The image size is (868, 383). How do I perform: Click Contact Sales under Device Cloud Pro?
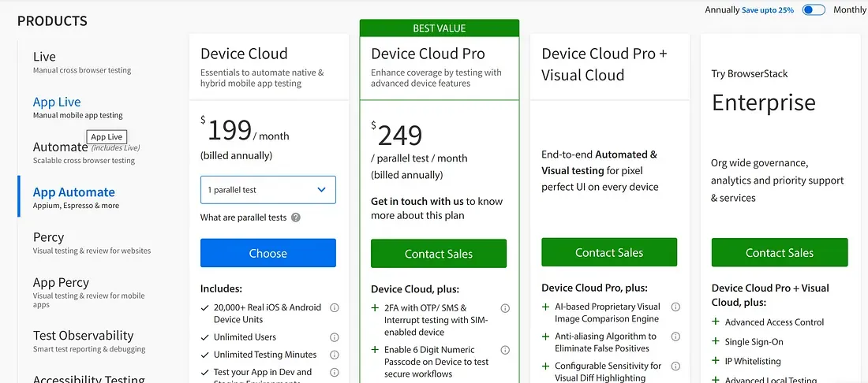point(439,254)
